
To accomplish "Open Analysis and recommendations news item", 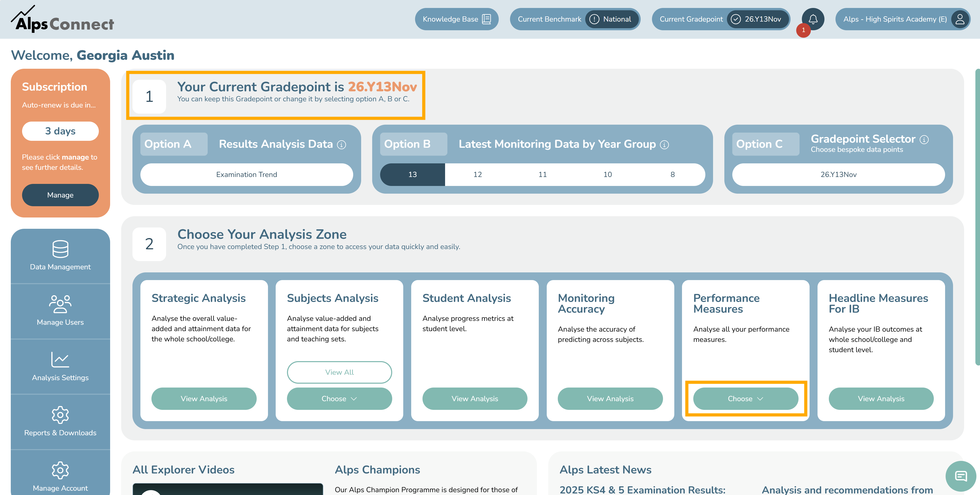I will [847, 490].
